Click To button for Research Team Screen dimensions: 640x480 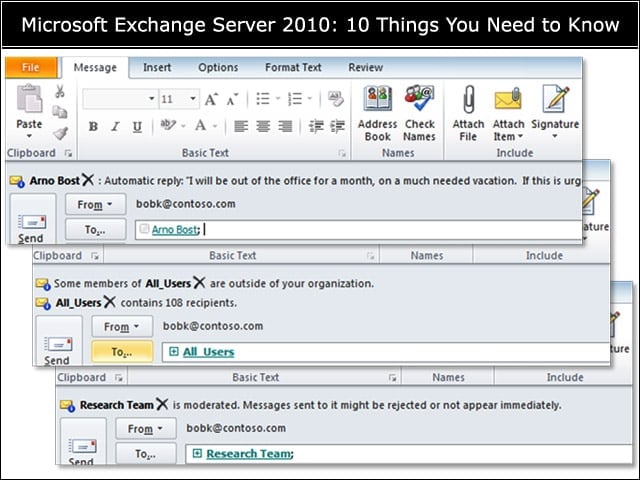click(x=146, y=453)
